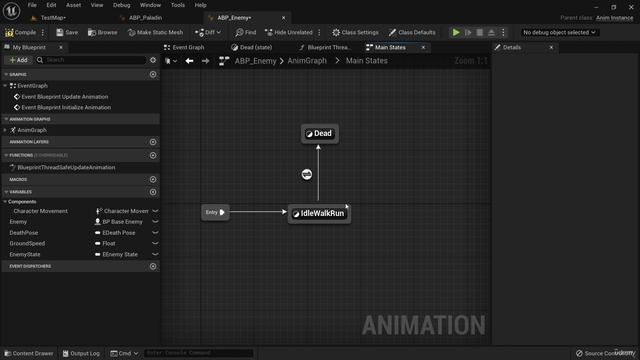This screenshot has height=360, width=640.
Task: Open the Edit menu
Action: (51, 5)
